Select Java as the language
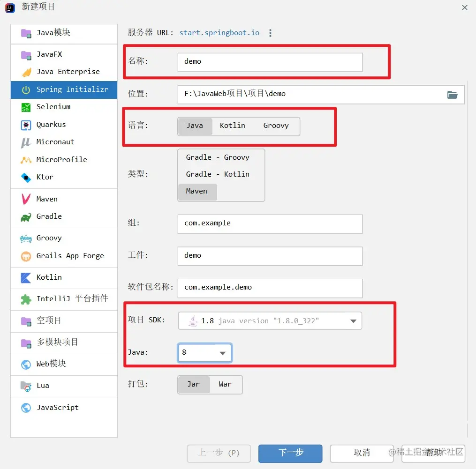The height and width of the screenshot is (469, 476). (195, 126)
